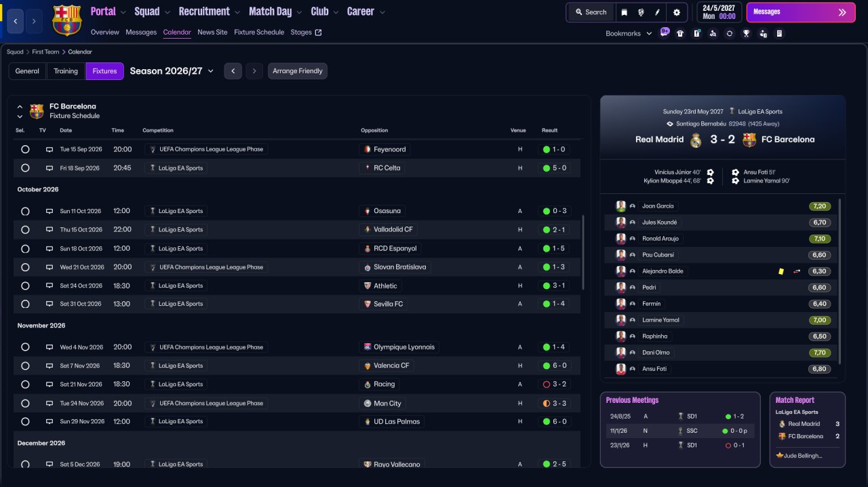The height and width of the screenshot is (487, 868).
Task: Select the radio button for the Man City fixture
Action: pyautogui.click(x=25, y=403)
